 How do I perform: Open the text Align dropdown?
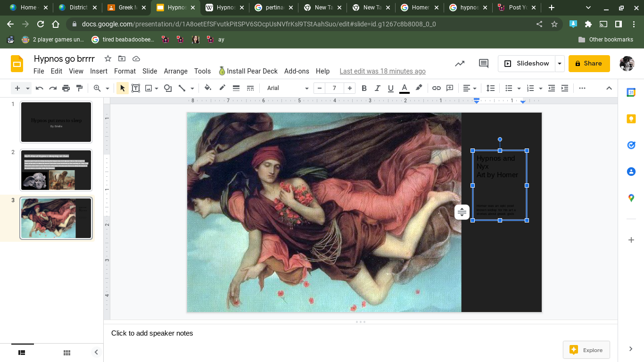pyautogui.click(x=470, y=88)
